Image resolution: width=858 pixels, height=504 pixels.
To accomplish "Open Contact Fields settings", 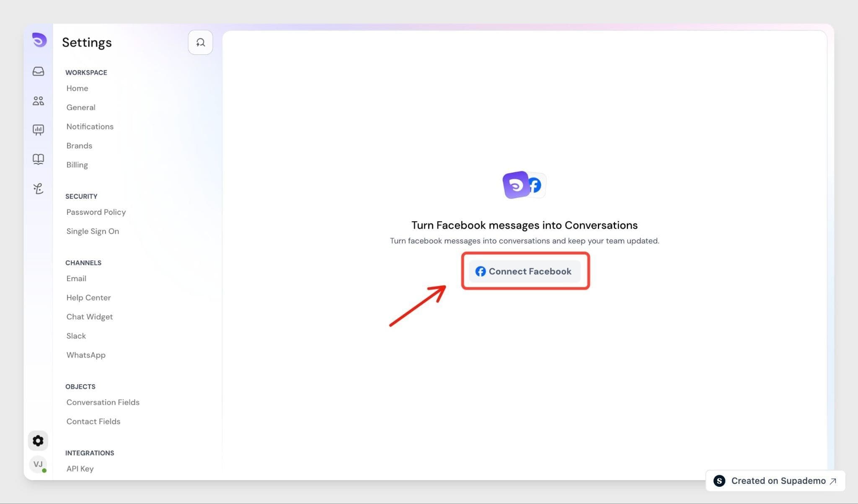I will click(93, 421).
